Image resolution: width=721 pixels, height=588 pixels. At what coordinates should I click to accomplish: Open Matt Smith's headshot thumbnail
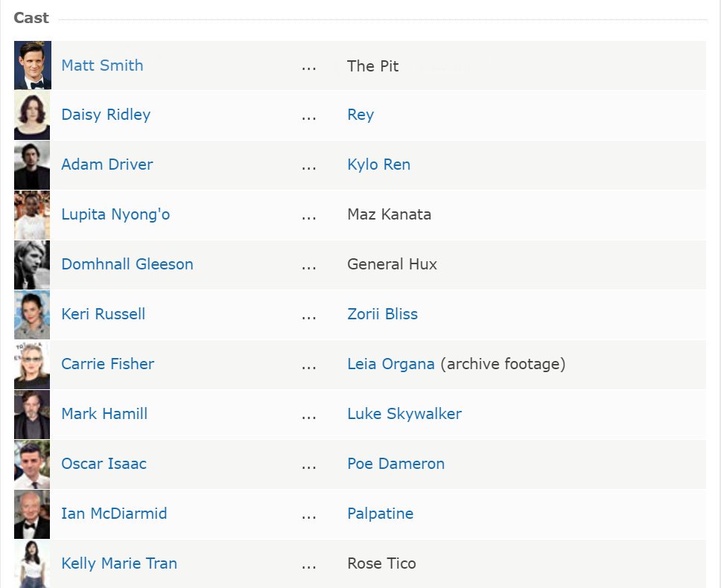[x=32, y=65]
